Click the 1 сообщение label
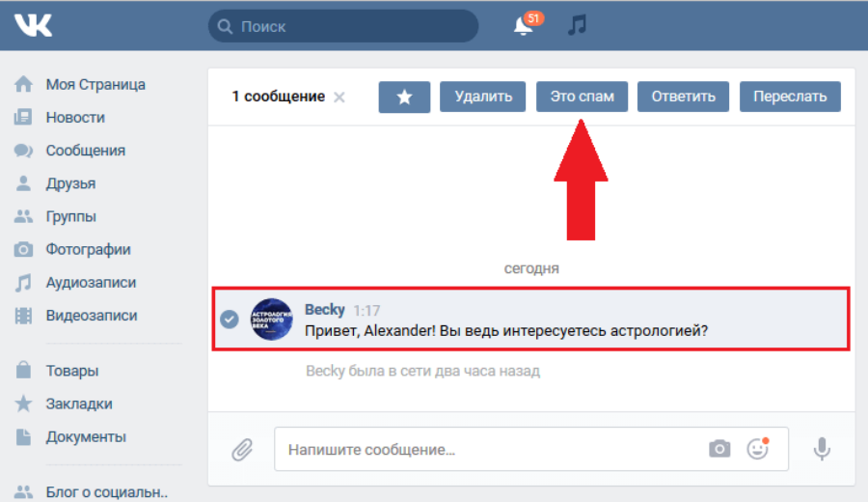Image resolution: width=868 pixels, height=502 pixels. point(278,97)
